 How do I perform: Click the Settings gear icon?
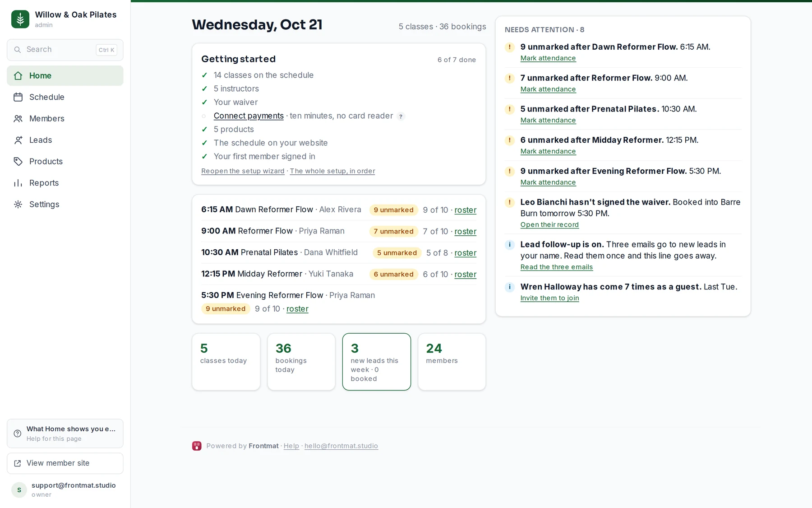(18, 204)
